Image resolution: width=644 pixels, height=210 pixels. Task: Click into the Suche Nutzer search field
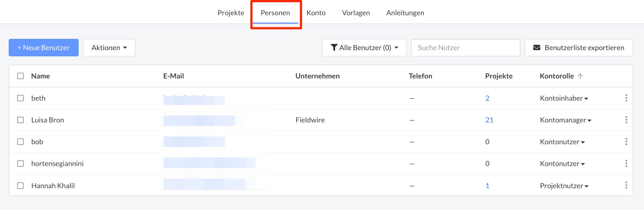(x=466, y=48)
